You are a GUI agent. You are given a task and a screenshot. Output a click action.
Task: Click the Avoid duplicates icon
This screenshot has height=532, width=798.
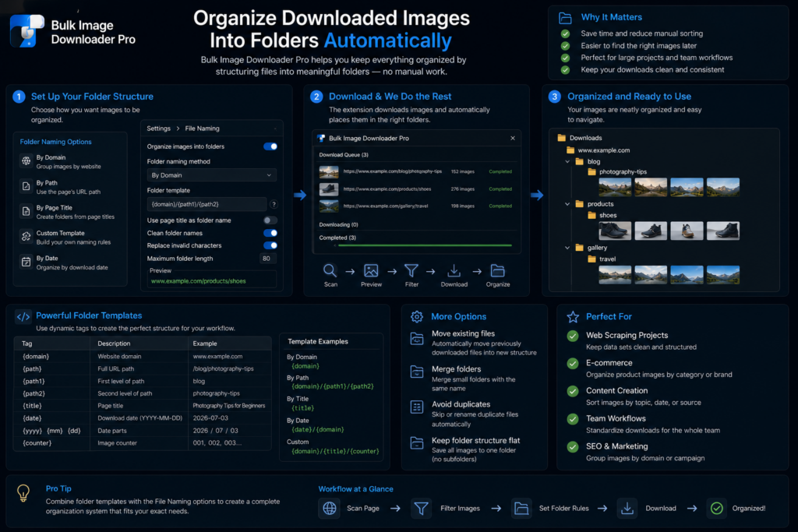[x=417, y=407]
